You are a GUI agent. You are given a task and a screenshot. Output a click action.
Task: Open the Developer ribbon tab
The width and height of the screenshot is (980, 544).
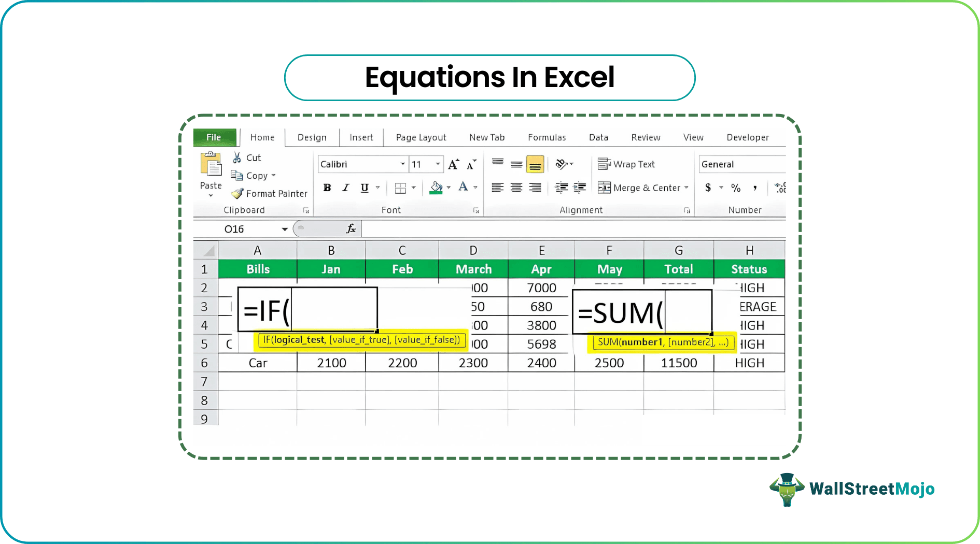748,137
